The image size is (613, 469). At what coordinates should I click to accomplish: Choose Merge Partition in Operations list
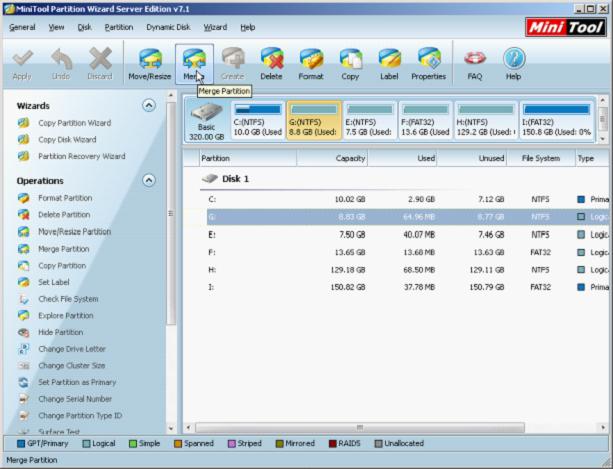[x=63, y=249]
